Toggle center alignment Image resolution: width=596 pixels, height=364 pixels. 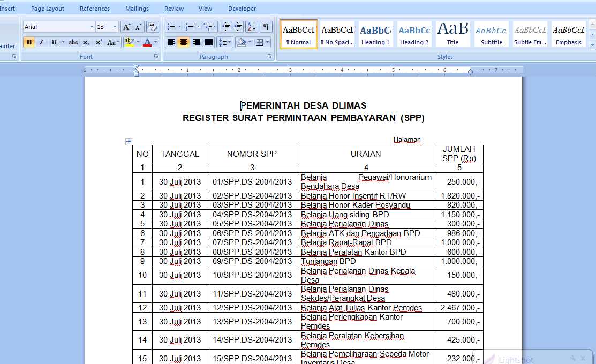coord(184,42)
